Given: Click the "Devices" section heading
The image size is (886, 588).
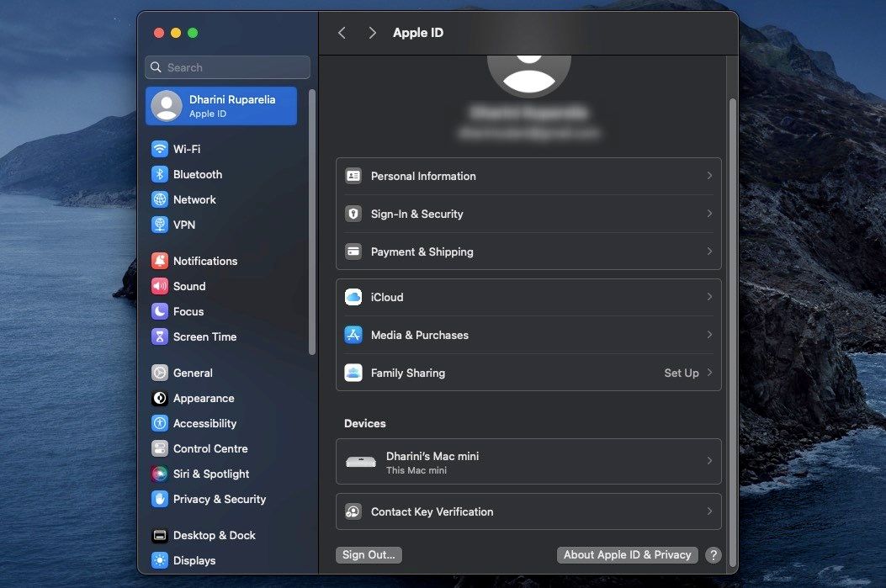Looking at the screenshot, I should pyautogui.click(x=365, y=423).
